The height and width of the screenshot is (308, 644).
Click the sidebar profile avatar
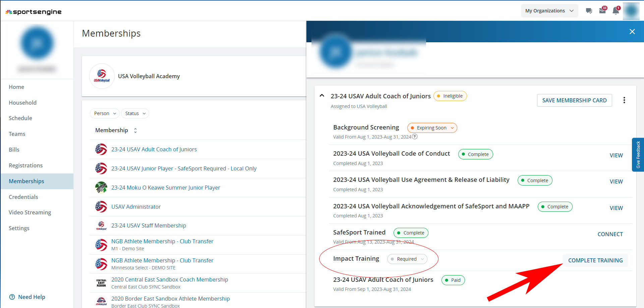pyautogui.click(x=37, y=43)
